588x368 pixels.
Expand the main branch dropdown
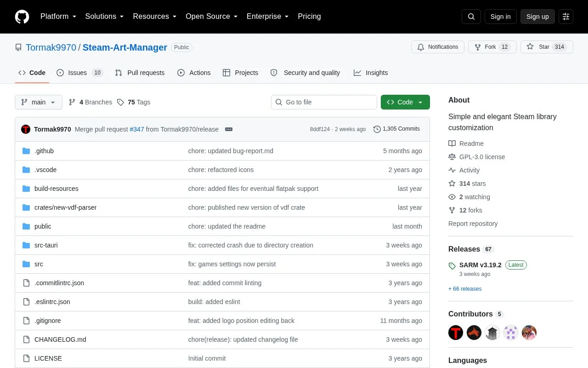point(39,102)
